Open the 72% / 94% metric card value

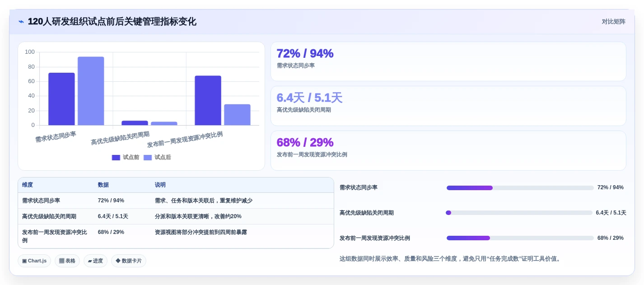tap(305, 53)
